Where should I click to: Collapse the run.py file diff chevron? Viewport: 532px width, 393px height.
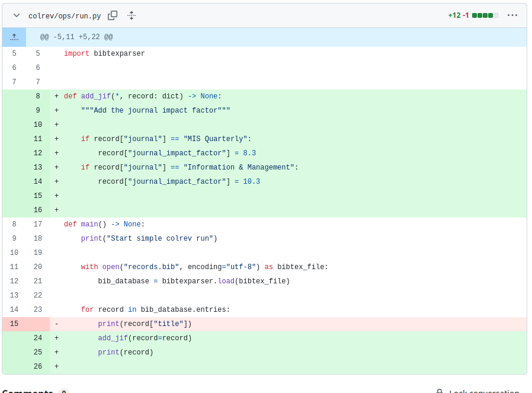click(17, 15)
